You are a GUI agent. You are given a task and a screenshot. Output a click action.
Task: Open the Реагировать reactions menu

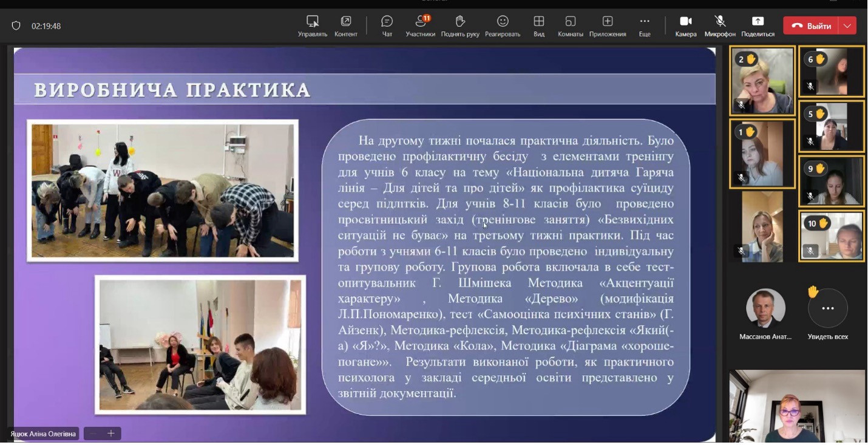tap(503, 26)
